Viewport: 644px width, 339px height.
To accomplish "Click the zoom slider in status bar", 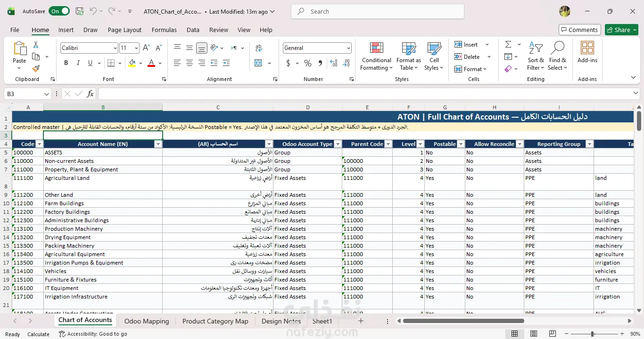I will [x=592, y=334].
